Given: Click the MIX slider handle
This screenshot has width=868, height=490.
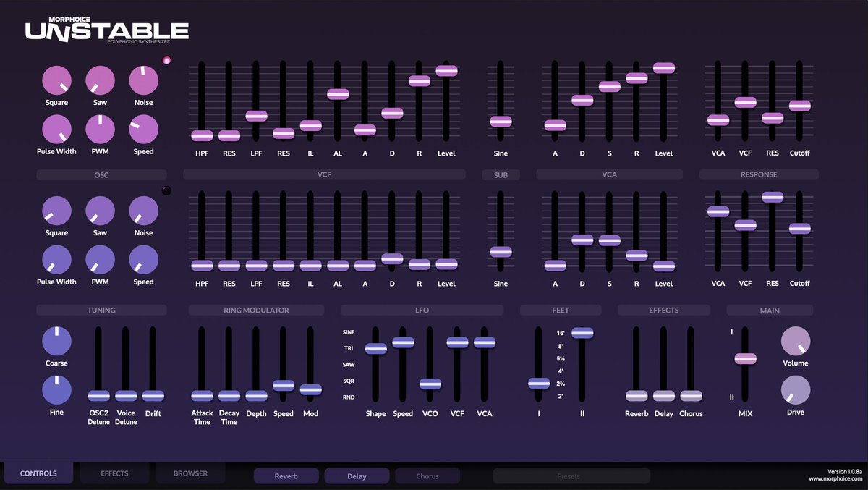Looking at the screenshot, I should pos(745,358).
